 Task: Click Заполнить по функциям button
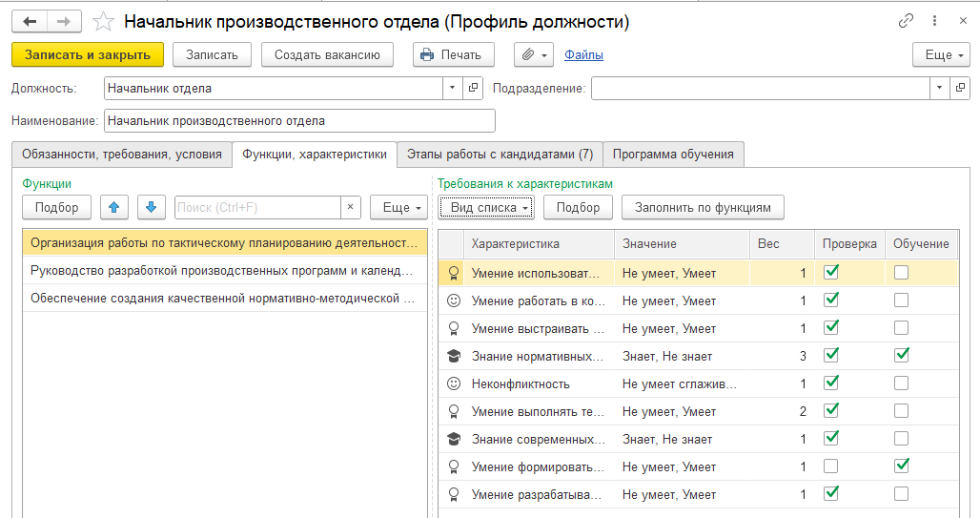pyautogui.click(x=704, y=207)
